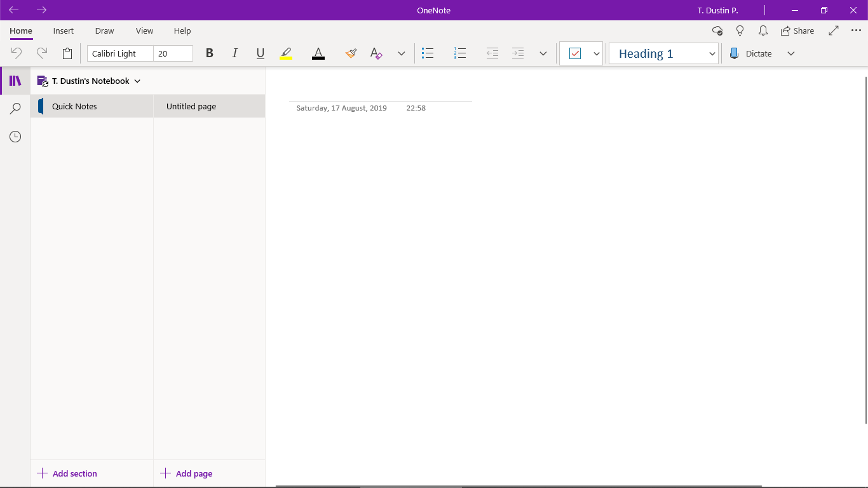
Task: Open the Help tab
Action: (x=182, y=30)
